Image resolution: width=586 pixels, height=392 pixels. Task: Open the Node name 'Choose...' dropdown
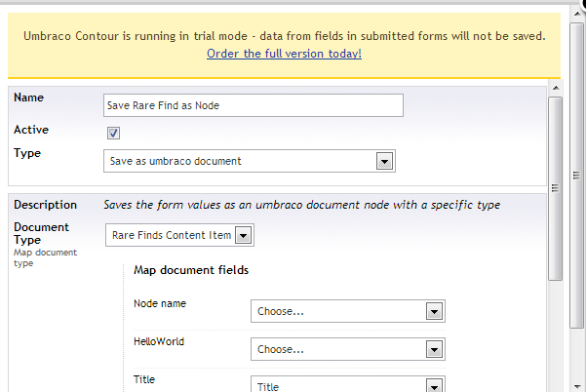point(348,311)
